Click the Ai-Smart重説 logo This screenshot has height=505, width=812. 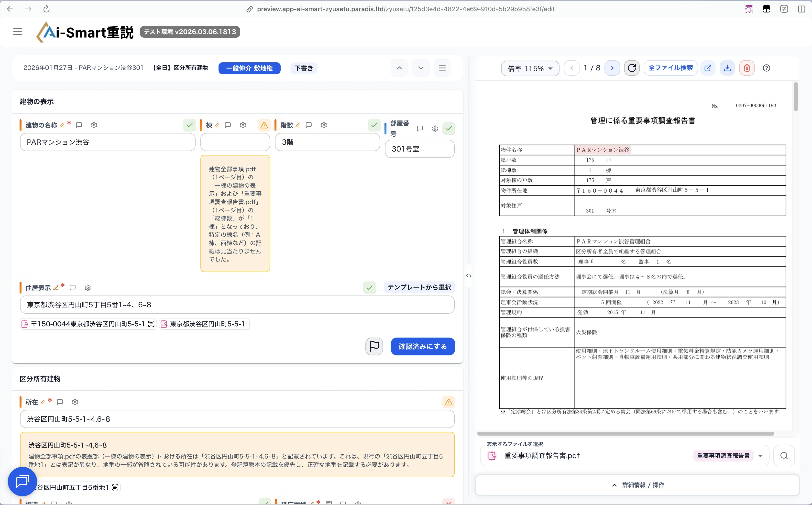(85, 32)
